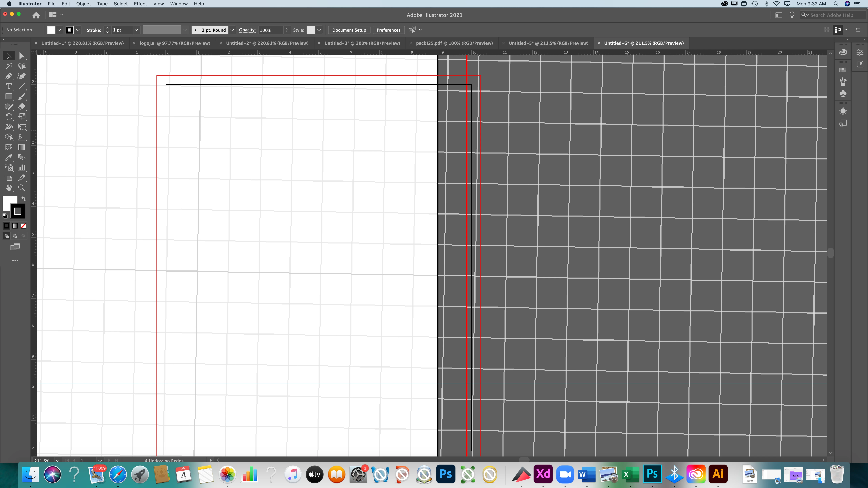Select the Zoom tool
Screen dimensions: 868x488
22,188
